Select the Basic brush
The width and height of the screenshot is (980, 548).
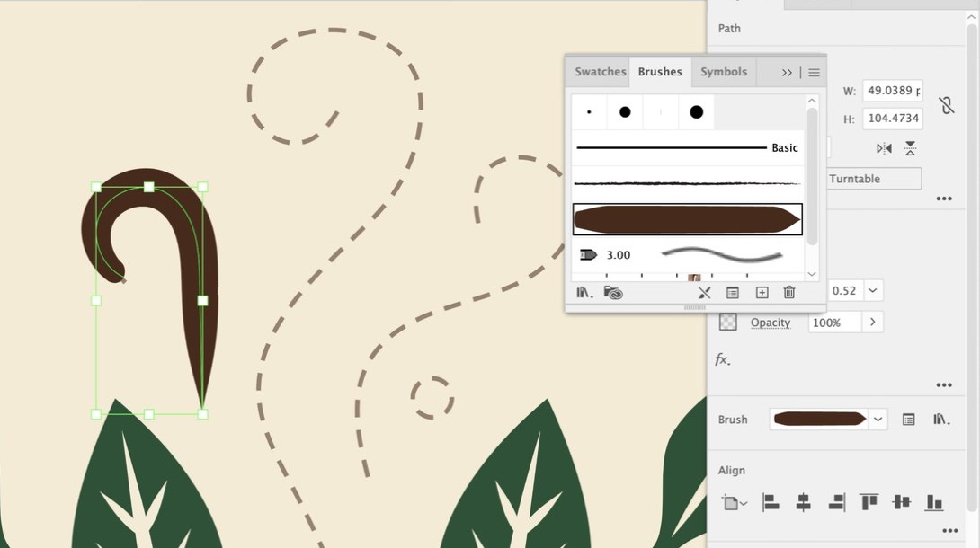click(x=688, y=148)
